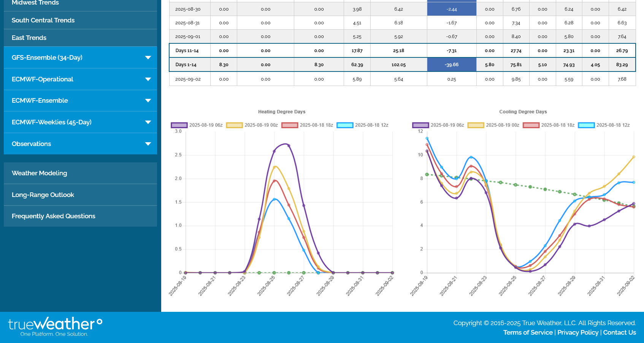The image size is (644, 343).
Task: Click red 2025-08-18 18z swatch in Cooling legend
Action: click(x=531, y=125)
